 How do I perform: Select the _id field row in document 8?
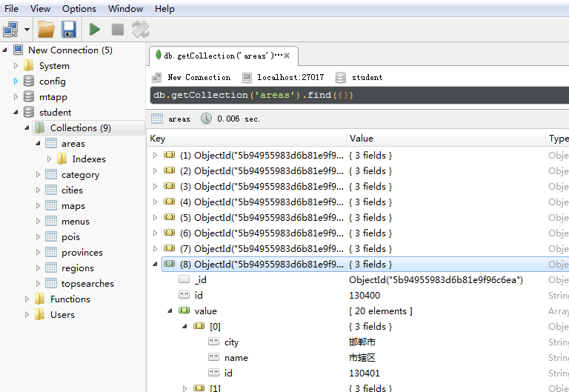(x=358, y=280)
